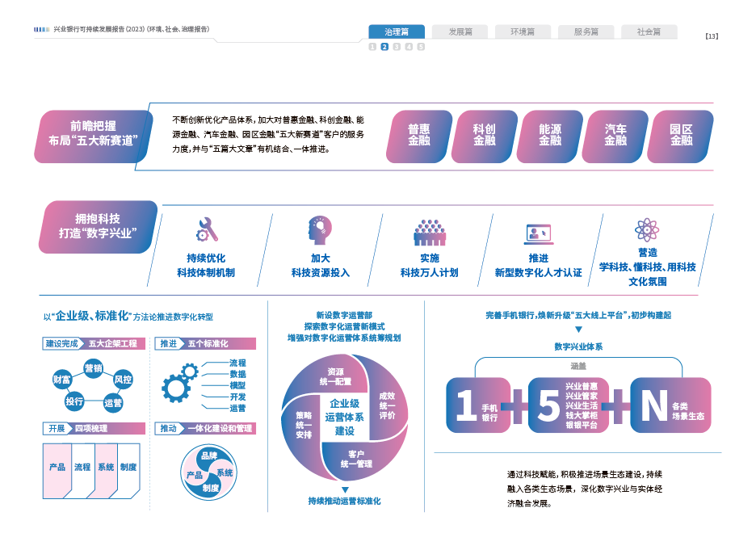
Task: Select page indicator number 1
Action: (372, 47)
